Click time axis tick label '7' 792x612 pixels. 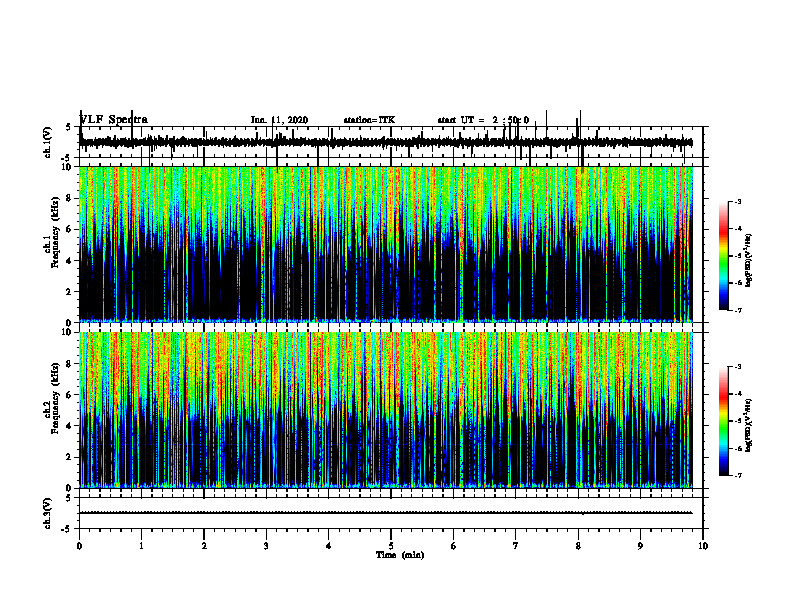[516, 546]
